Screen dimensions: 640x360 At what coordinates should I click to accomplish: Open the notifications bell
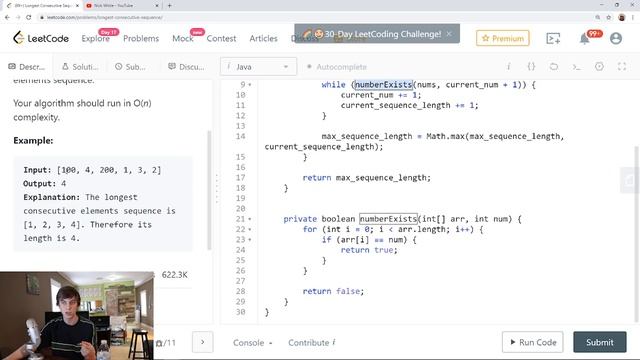[584, 38]
